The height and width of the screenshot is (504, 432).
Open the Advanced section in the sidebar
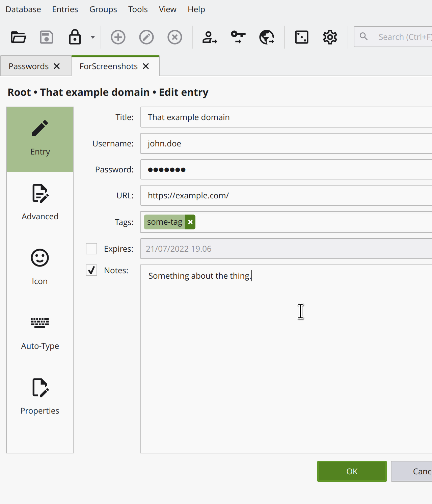pyautogui.click(x=40, y=204)
